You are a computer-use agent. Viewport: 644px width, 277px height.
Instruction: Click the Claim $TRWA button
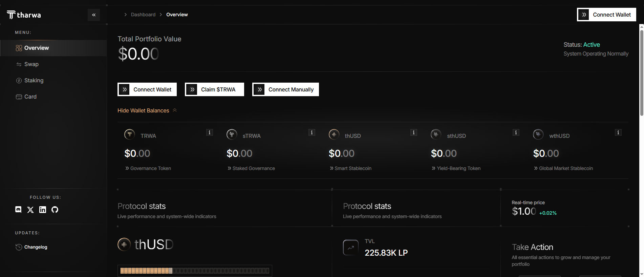tap(214, 89)
